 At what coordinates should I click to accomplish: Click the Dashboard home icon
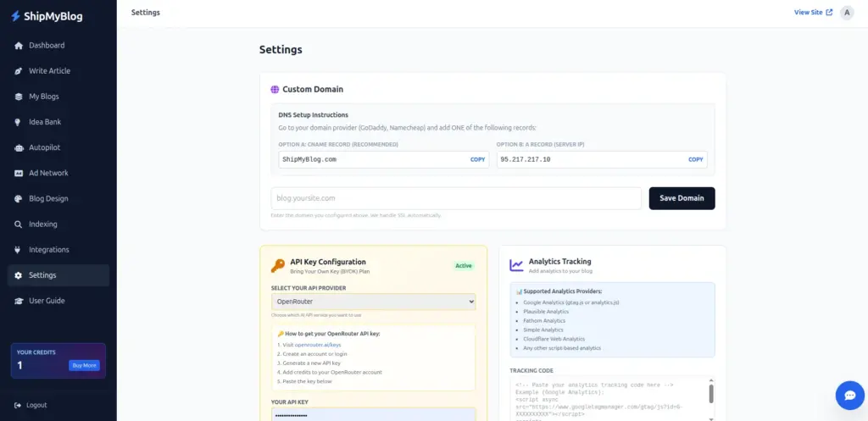(x=19, y=46)
